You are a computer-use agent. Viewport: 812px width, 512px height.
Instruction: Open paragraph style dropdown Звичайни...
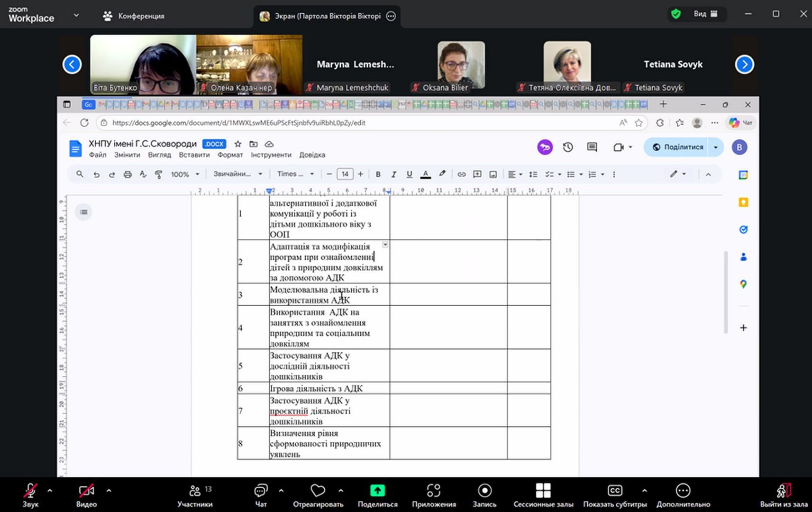237,174
